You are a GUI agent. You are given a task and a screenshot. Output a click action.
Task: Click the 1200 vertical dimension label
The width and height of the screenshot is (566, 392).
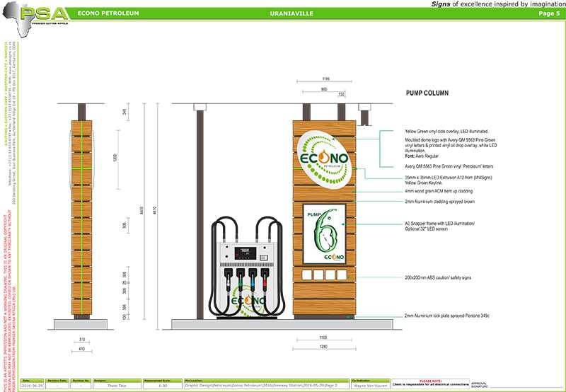tap(115, 157)
